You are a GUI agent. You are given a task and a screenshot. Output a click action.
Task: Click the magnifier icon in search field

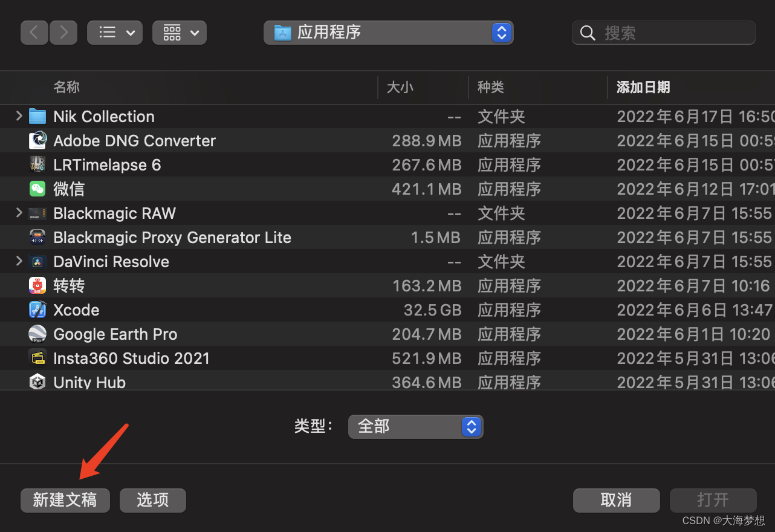pyautogui.click(x=588, y=33)
